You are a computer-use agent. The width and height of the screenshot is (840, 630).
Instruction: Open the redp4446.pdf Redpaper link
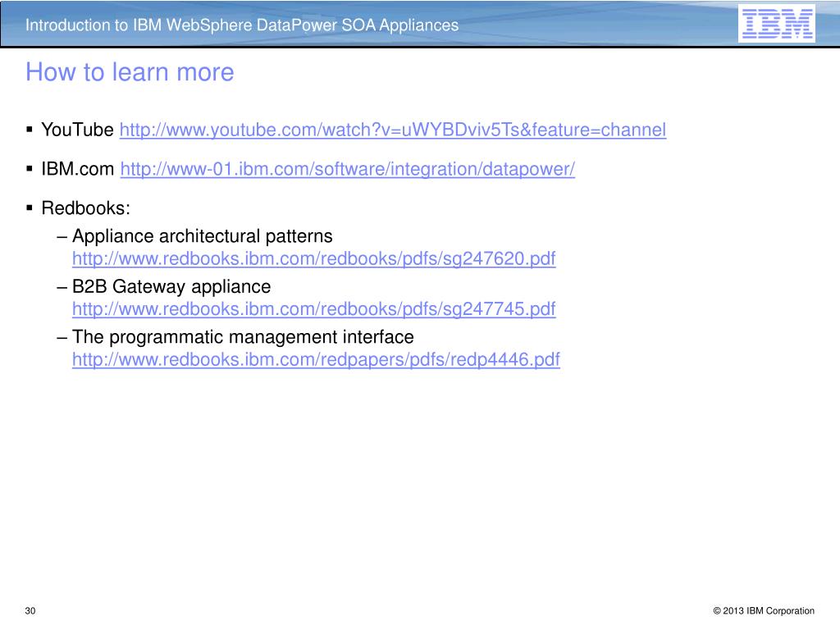pos(316,359)
